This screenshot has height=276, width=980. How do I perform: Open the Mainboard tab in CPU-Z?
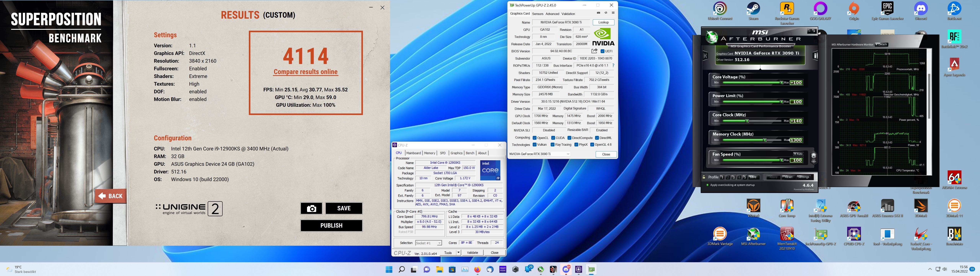pos(413,153)
